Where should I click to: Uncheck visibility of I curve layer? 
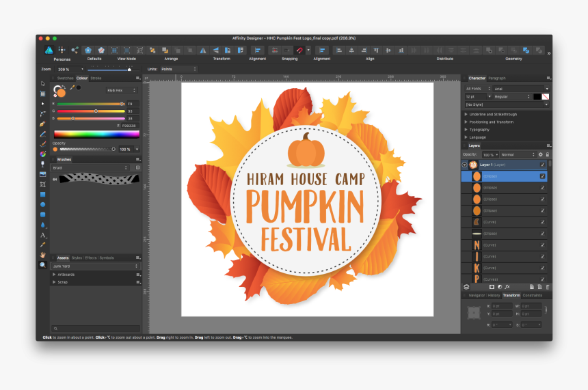pos(542,257)
